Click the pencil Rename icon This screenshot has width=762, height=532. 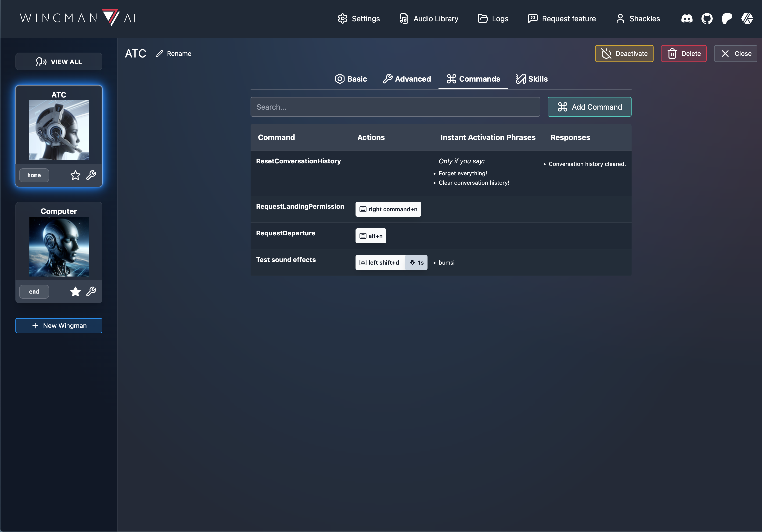pos(160,54)
